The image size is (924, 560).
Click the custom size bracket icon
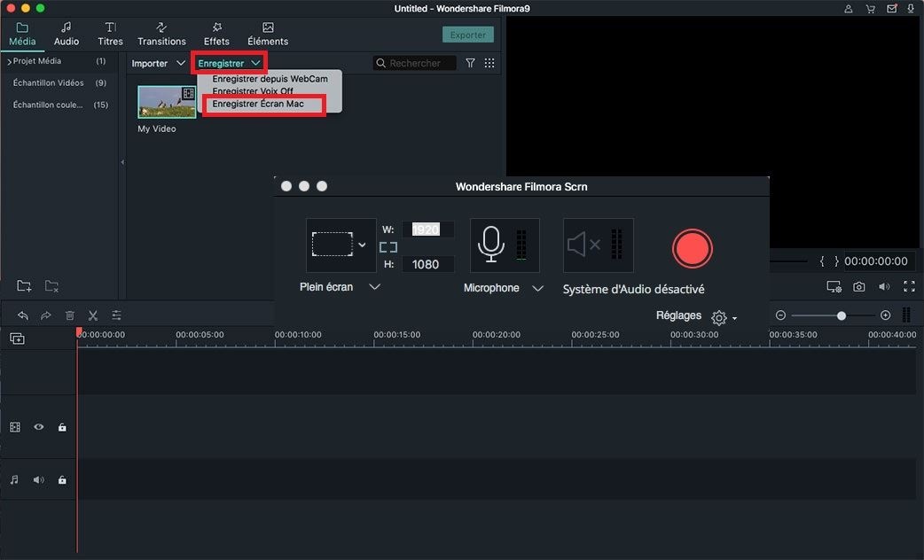coord(388,247)
